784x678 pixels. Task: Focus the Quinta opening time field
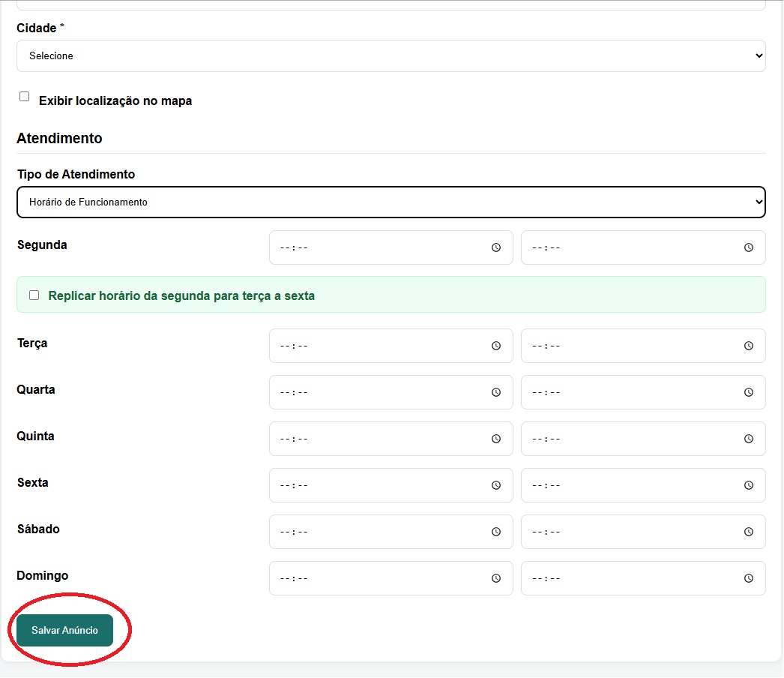(391, 439)
